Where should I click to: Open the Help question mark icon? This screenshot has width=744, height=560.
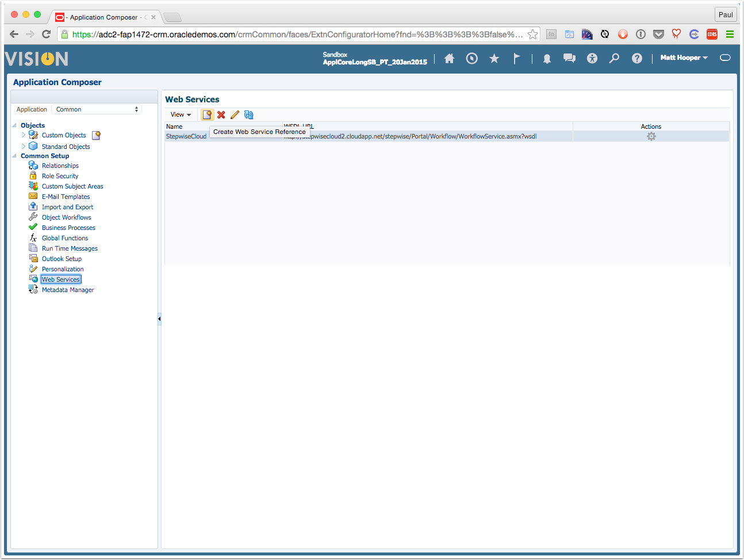pos(636,58)
